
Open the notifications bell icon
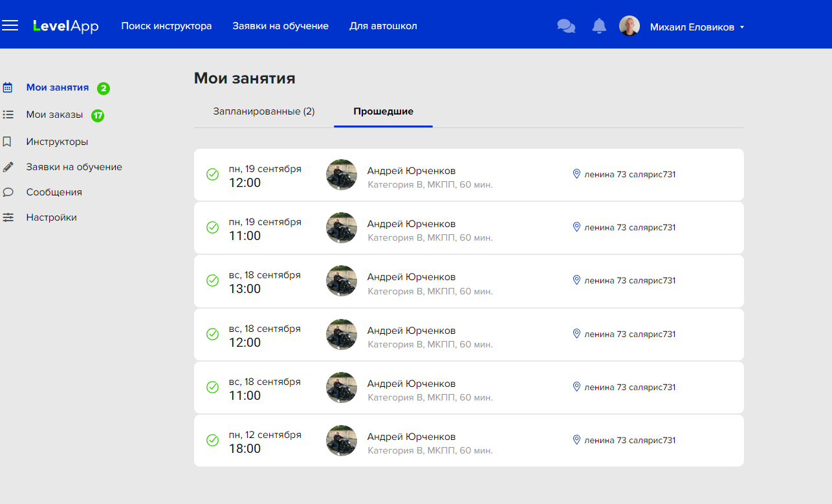point(599,26)
